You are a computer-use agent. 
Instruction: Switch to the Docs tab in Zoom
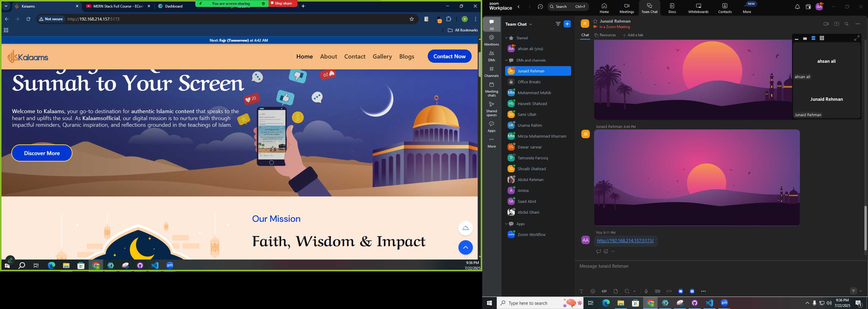point(672,8)
